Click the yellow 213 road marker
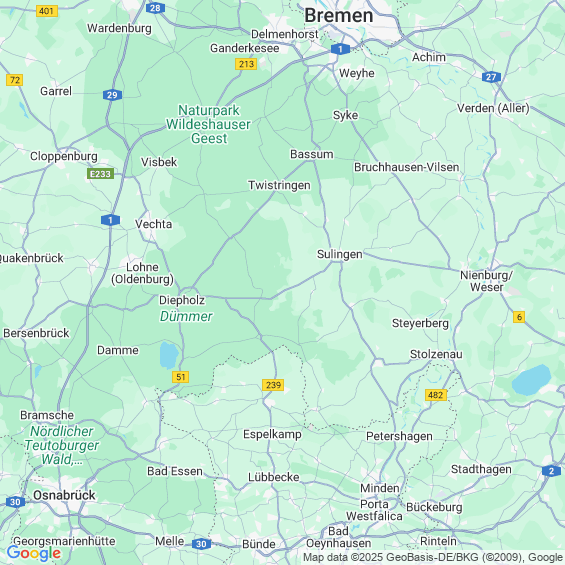565x565 pixels. pos(246,64)
